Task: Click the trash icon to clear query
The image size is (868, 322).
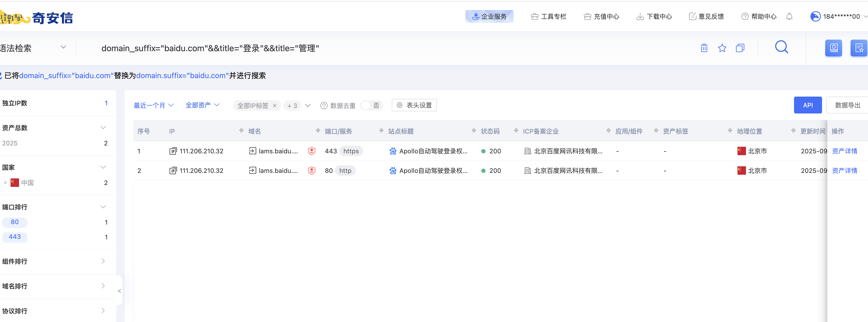Action: [704, 48]
